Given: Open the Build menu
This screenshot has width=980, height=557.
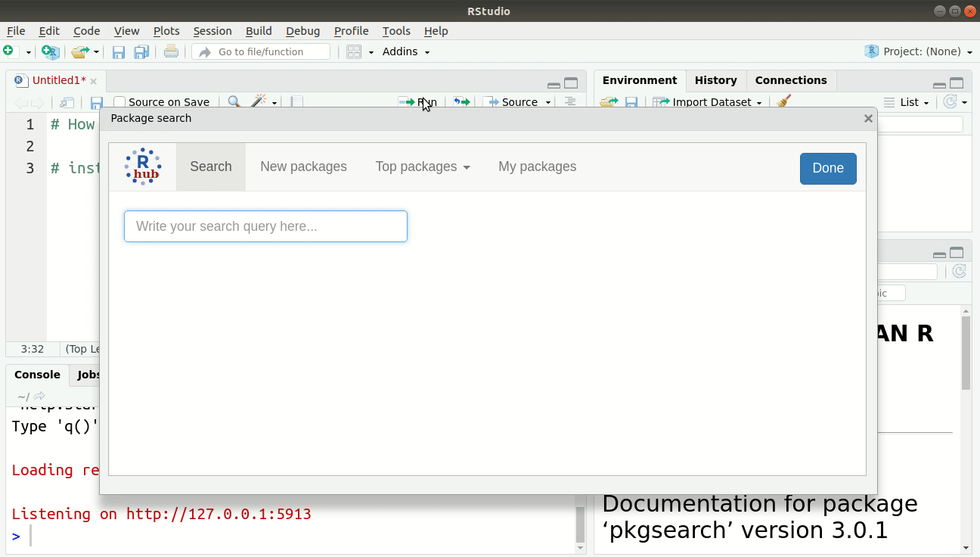Looking at the screenshot, I should coord(259,31).
